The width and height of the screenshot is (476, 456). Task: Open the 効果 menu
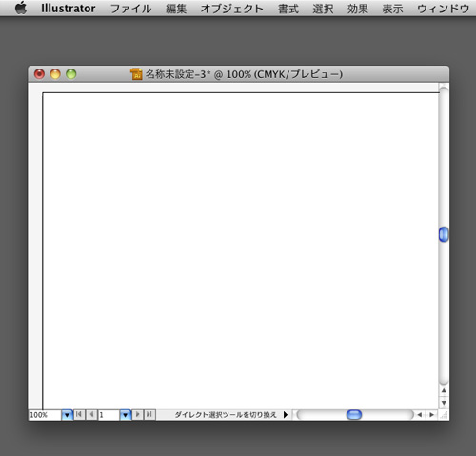(x=358, y=9)
